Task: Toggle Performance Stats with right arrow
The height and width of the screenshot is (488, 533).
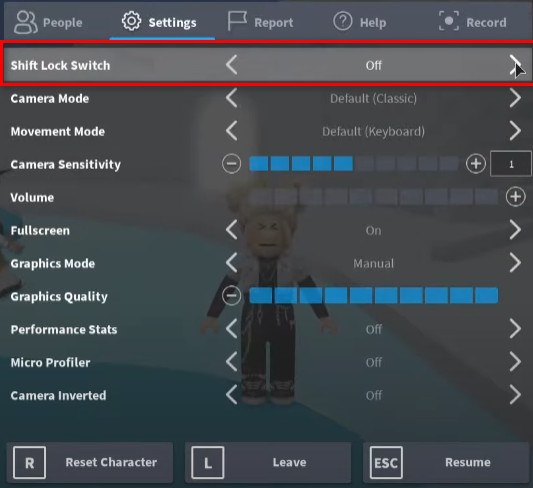Action: pos(515,329)
